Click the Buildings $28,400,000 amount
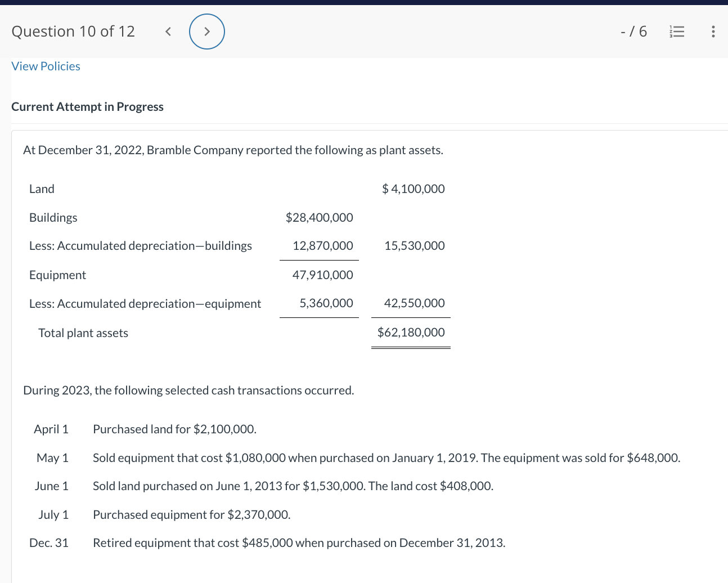This screenshot has height=583, width=728. coord(319,217)
